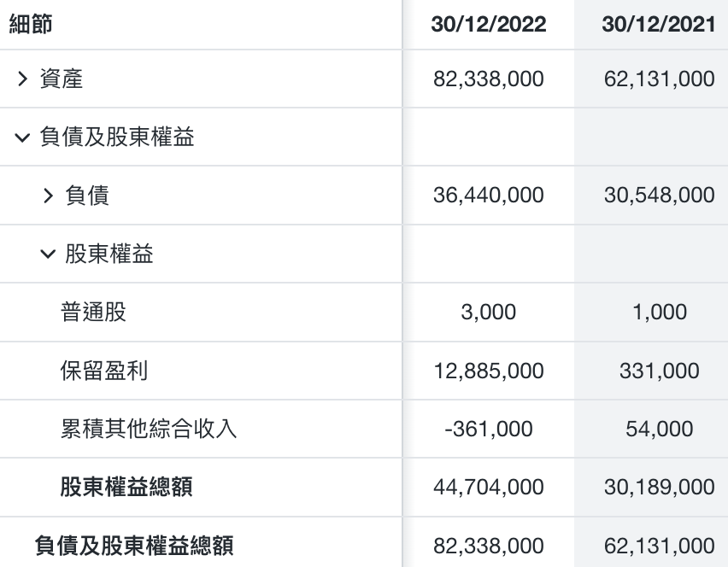Collapse the 股東權益 section chevron
The width and height of the screenshot is (728, 567).
pyautogui.click(x=48, y=254)
